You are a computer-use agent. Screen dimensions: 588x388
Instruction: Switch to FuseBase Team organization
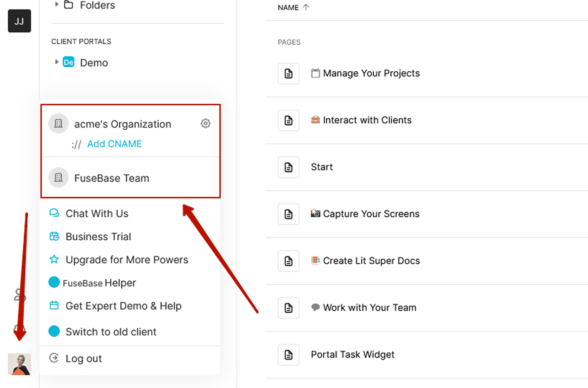111,178
